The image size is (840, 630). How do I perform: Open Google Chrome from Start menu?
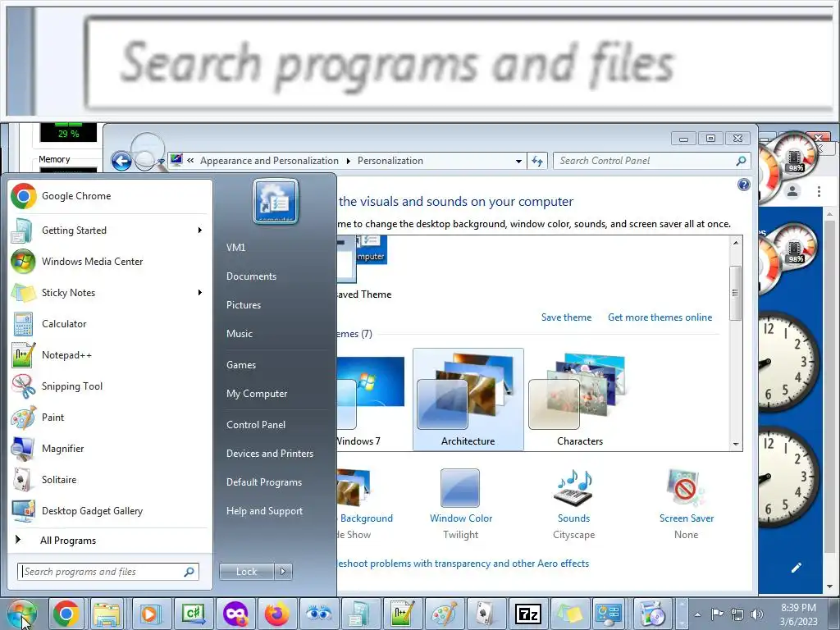click(110, 196)
